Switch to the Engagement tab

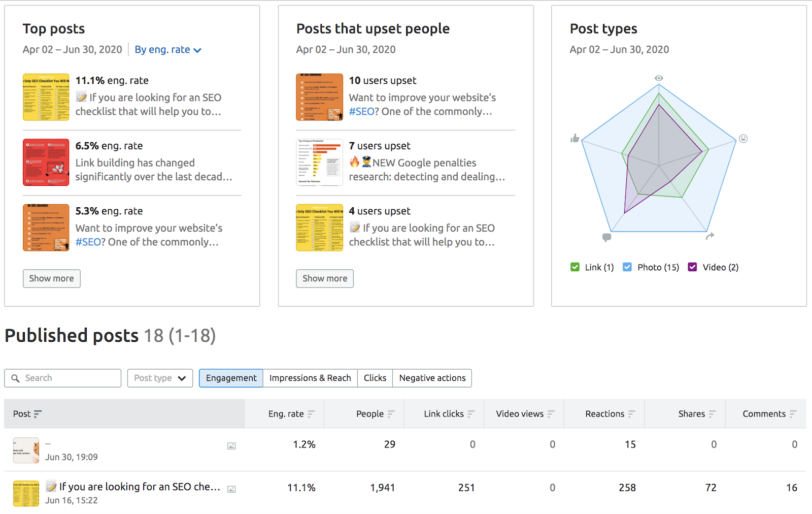[x=231, y=378]
